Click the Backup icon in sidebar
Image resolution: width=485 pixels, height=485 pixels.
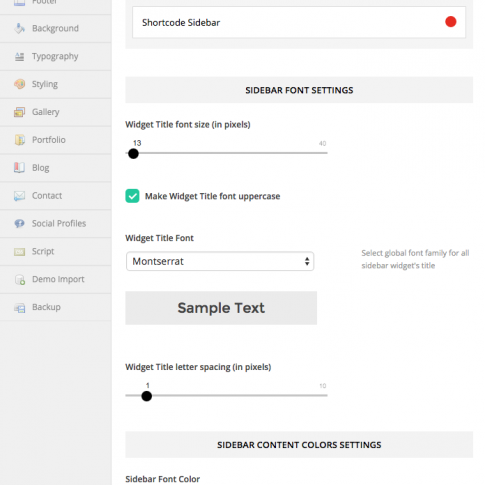click(x=19, y=307)
